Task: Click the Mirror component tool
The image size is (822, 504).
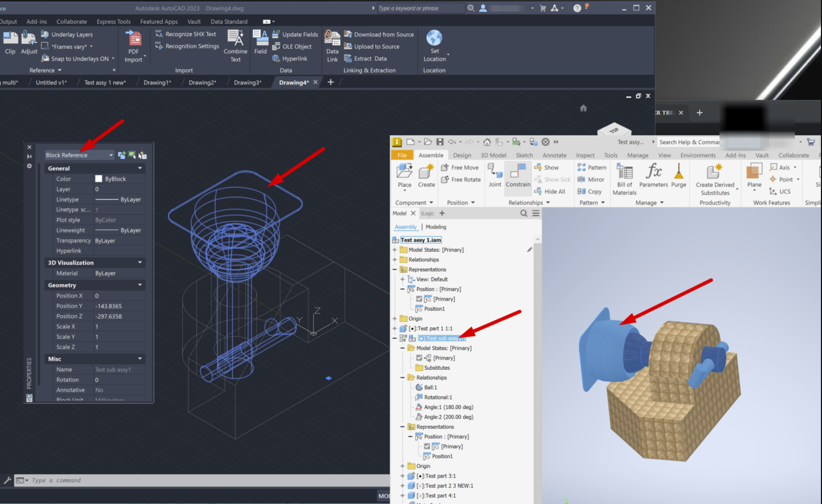Action: point(591,179)
